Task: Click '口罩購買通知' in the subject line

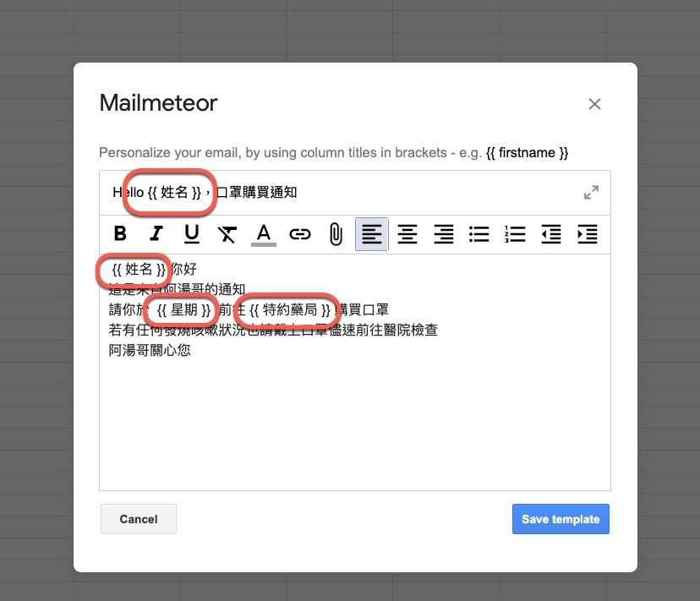Action: (256, 193)
